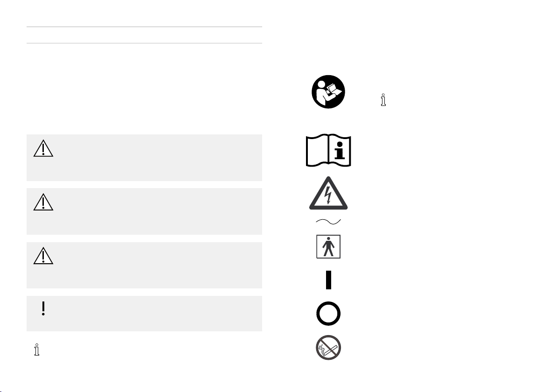This screenshot has height=392, width=556.
Task: Click the blank area between symbol columns
Action: coord(284,213)
